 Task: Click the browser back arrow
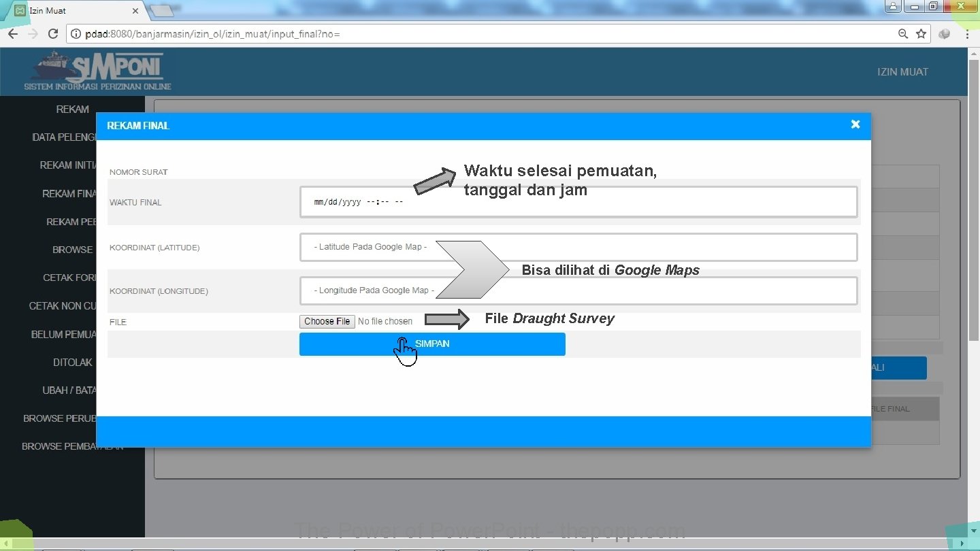12,33
